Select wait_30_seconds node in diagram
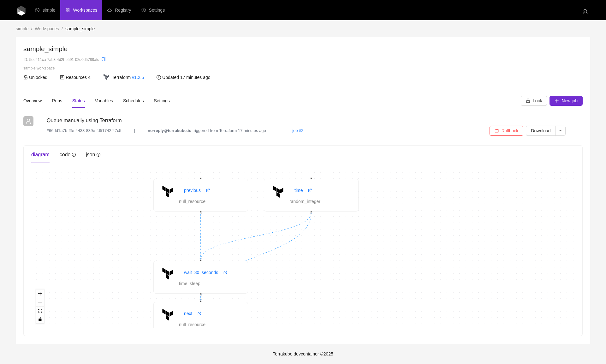 click(201, 277)
